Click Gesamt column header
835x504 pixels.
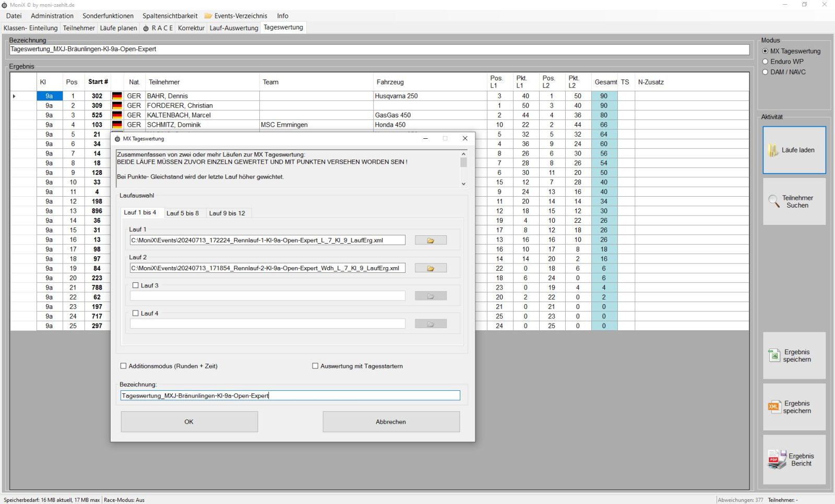[604, 82]
